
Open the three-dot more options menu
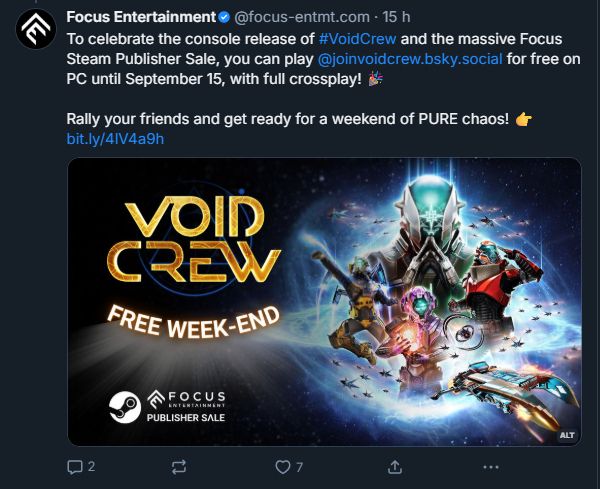tap(491, 467)
